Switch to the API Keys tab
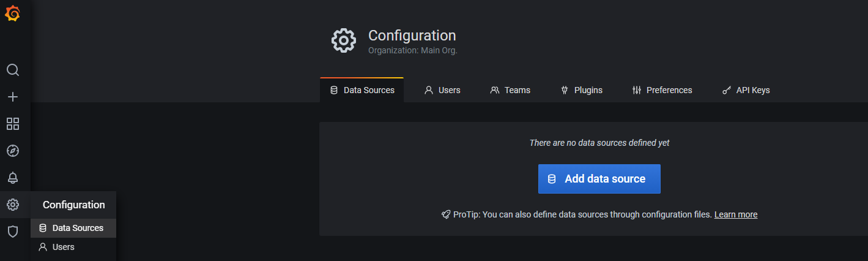The height and width of the screenshot is (261, 868). coord(746,90)
